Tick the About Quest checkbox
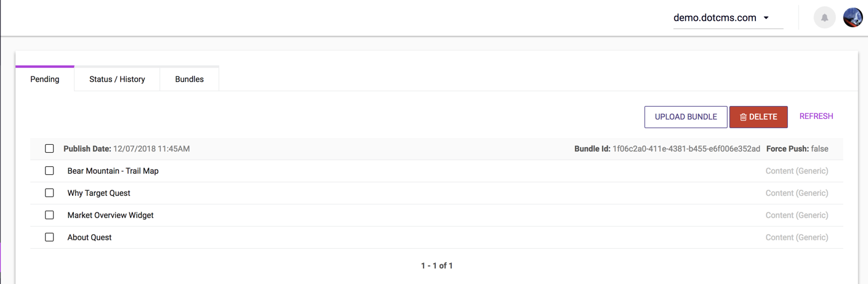This screenshot has width=868, height=284. tap(49, 237)
